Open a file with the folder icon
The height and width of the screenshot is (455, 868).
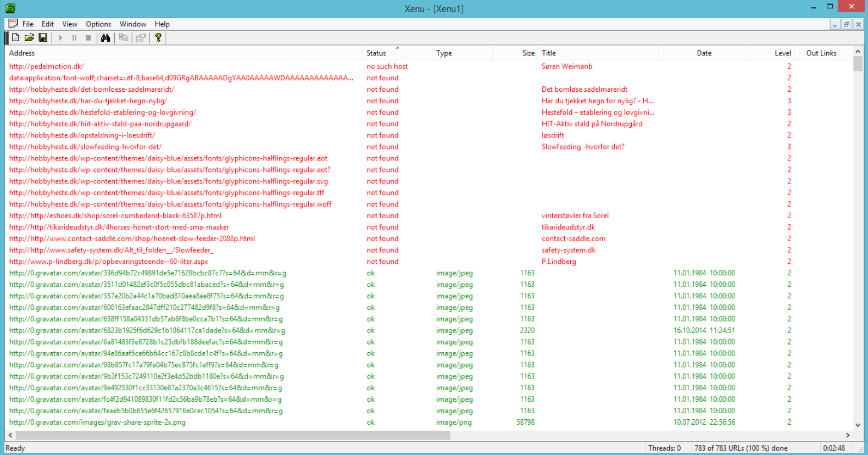coord(29,38)
